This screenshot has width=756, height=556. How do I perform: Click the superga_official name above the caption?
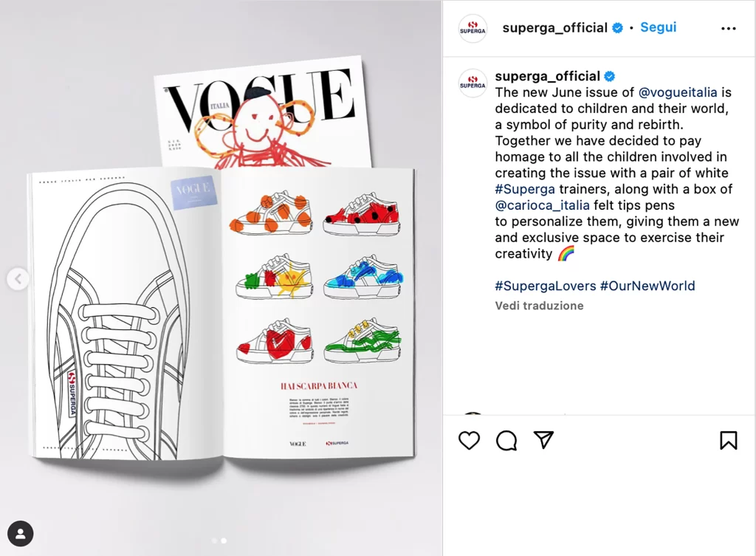547,76
